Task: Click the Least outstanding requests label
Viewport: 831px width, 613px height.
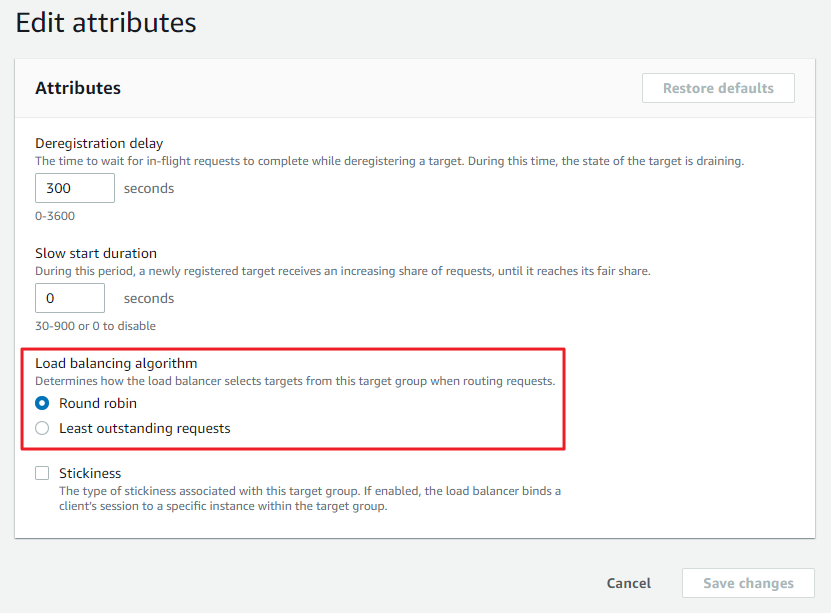Action: (x=145, y=428)
